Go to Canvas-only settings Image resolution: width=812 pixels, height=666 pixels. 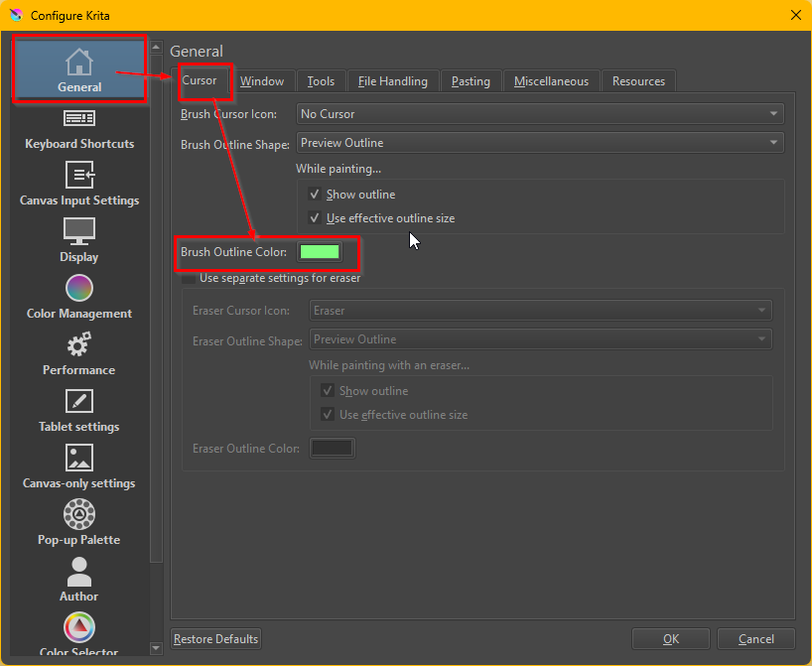click(79, 466)
